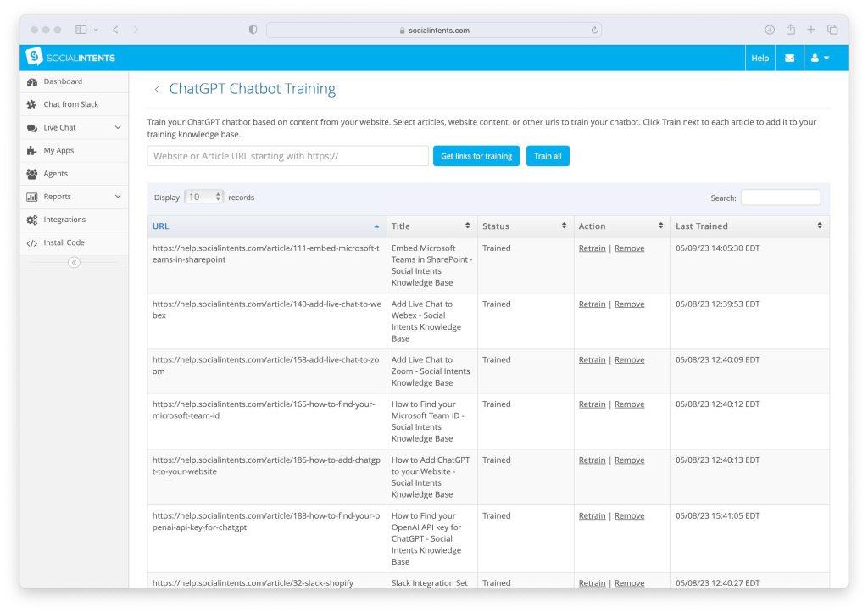This screenshot has width=868, height=613.
Task: Remove the 32-slack-shopify article
Action: tap(630, 583)
